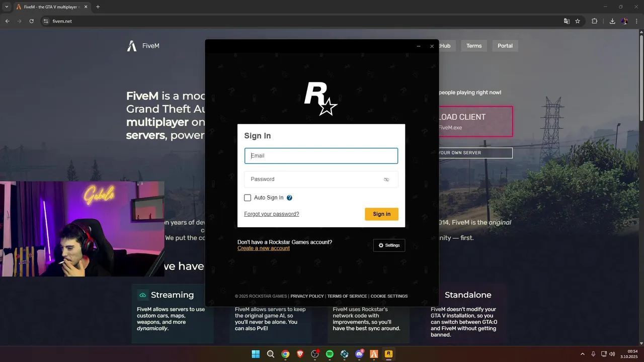Click the FiveM download client button
The width and height of the screenshot is (644, 362).
[x=476, y=121]
